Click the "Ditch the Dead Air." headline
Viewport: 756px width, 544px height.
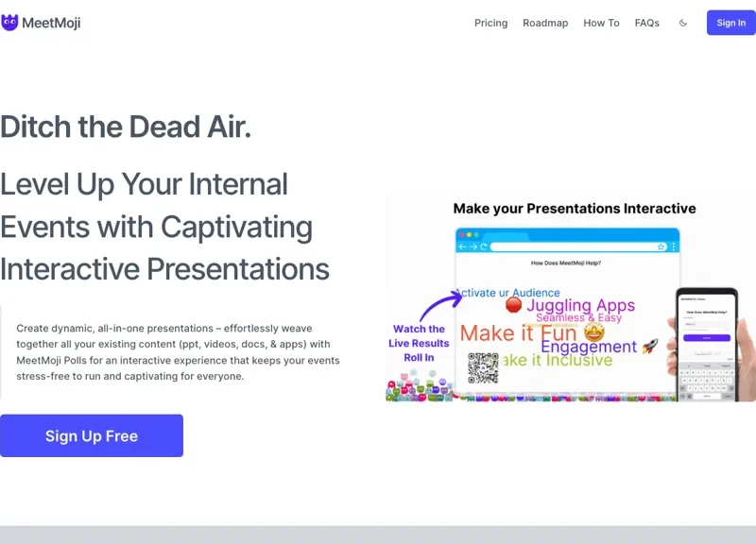click(x=126, y=126)
